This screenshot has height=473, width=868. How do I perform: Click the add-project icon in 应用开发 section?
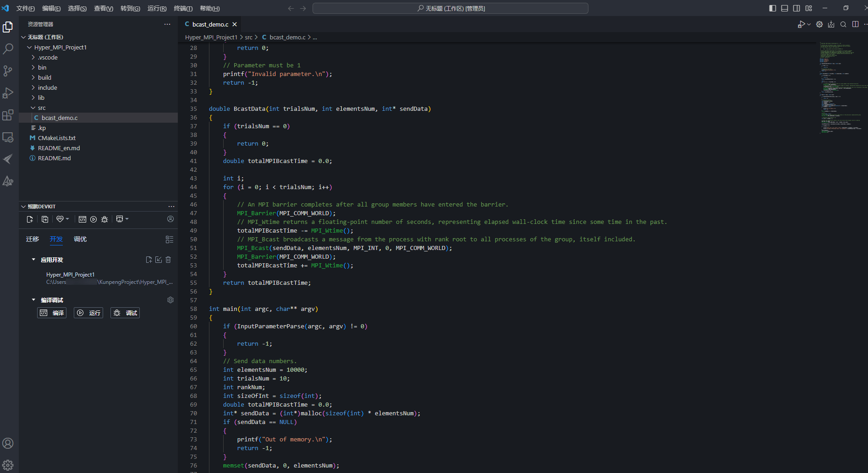click(149, 260)
